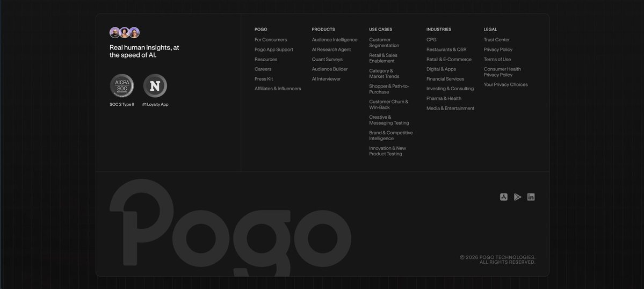
Task: Click the AICPA SOC badge
Action: [121, 86]
